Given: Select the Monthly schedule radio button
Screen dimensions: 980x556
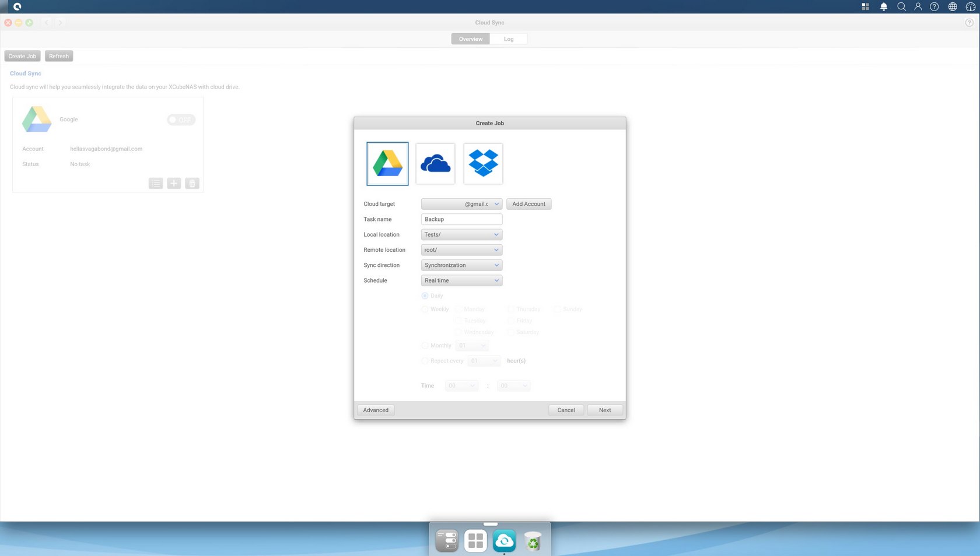Looking at the screenshot, I should (425, 346).
